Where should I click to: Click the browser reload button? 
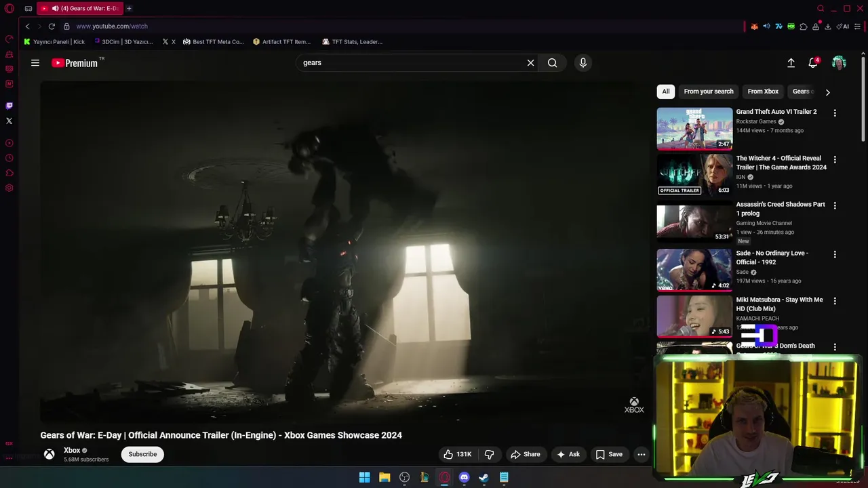tap(52, 26)
